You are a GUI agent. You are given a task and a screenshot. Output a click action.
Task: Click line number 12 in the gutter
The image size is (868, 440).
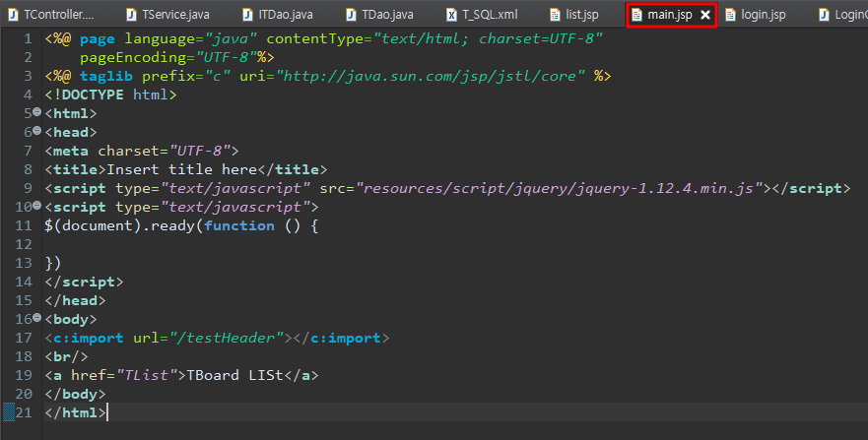tap(24, 244)
